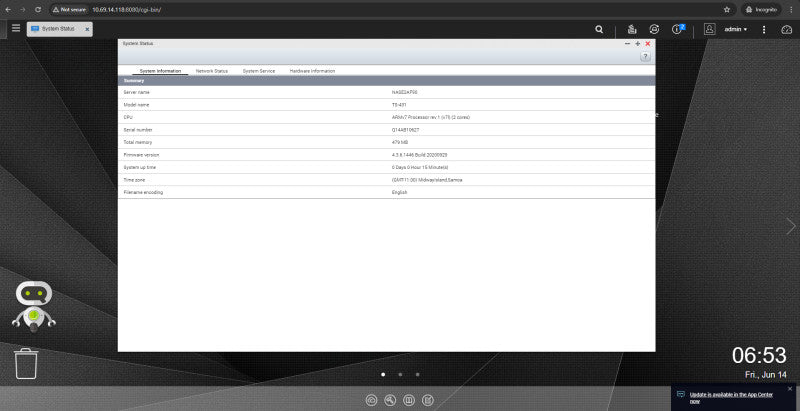Click the date Fri., Jun 14
The width and height of the screenshot is (800, 411).
tap(765, 375)
